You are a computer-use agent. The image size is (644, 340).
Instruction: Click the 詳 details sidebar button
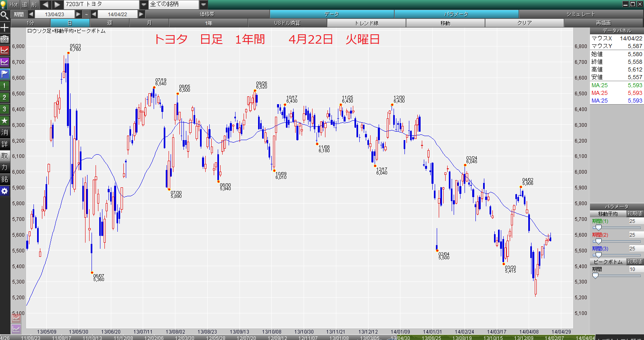coord(4,144)
